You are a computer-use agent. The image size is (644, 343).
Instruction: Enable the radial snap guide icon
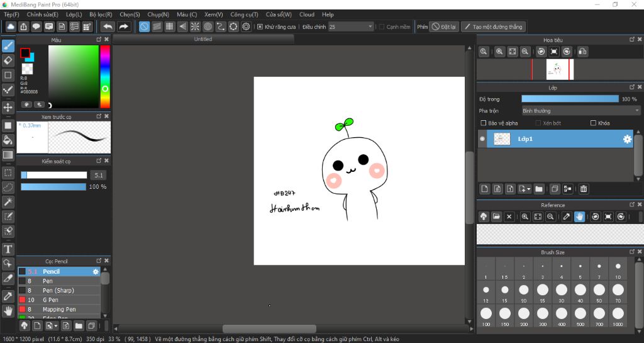coord(195,26)
